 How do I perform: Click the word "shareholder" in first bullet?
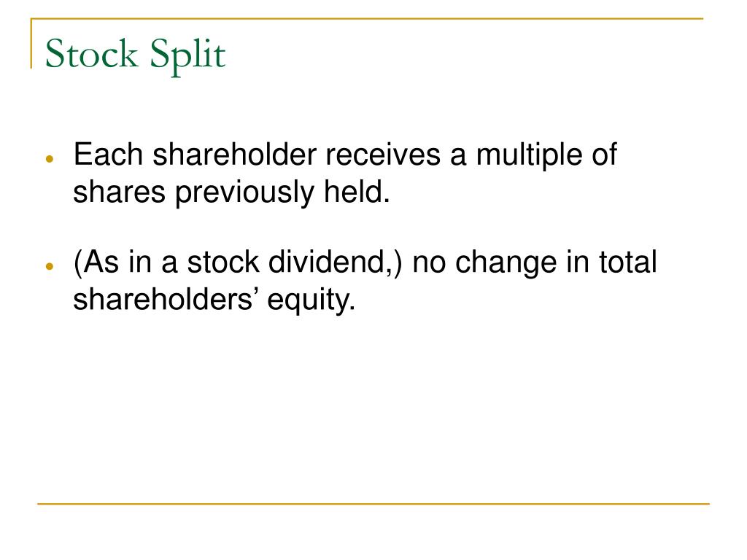tap(234, 155)
